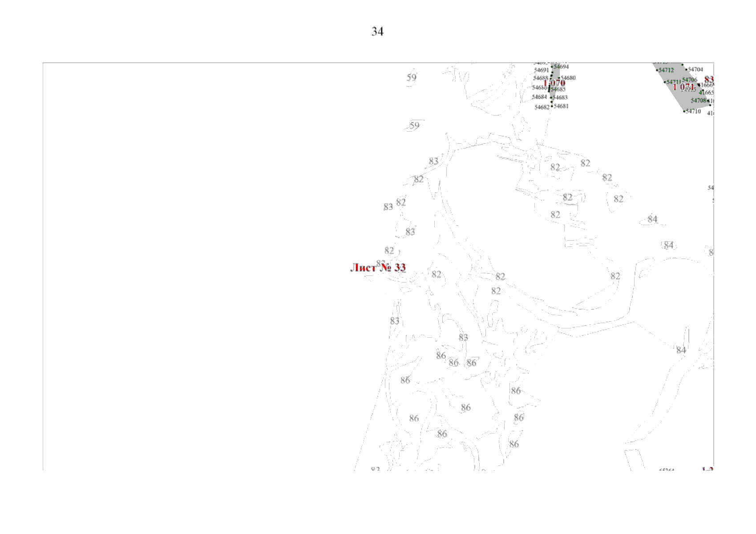
Task: Click the point label '54681'
Action: (561, 106)
